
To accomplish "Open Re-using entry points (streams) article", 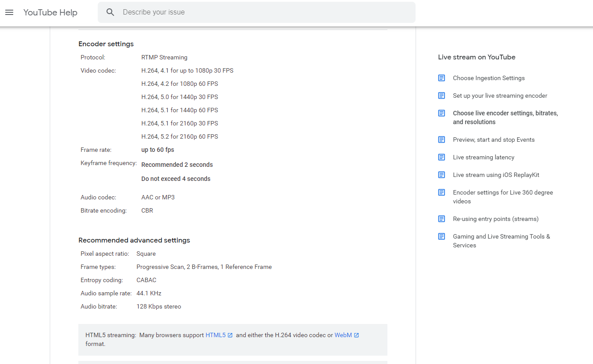I will (496, 219).
